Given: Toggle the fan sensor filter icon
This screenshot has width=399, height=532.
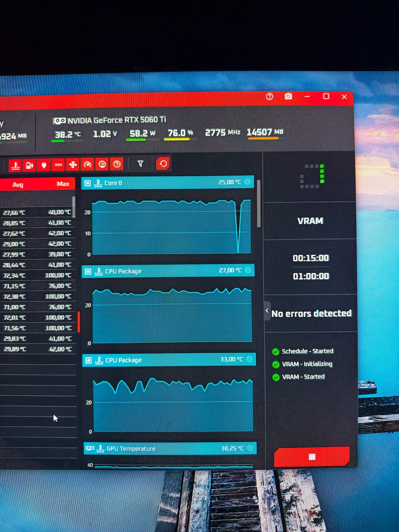Looking at the screenshot, I should click(x=73, y=165).
